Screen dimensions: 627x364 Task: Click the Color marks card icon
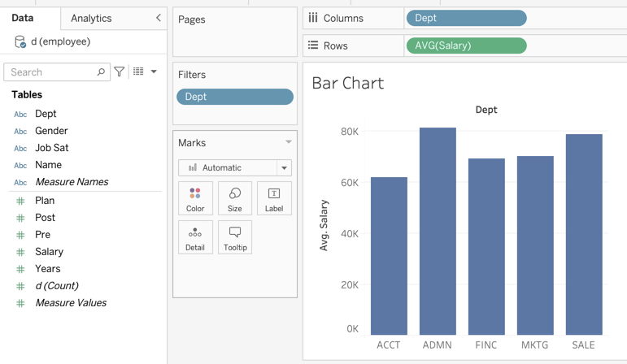coord(195,198)
